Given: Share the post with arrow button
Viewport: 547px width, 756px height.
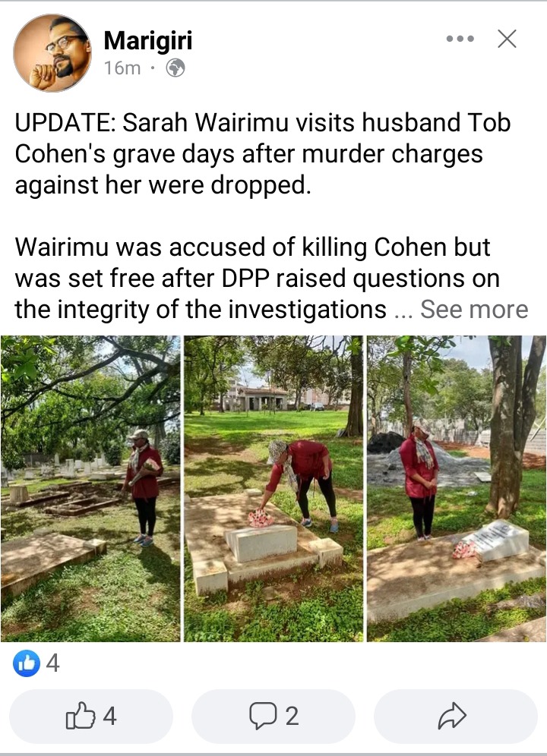Looking at the screenshot, I should click(x=455, y=716).
